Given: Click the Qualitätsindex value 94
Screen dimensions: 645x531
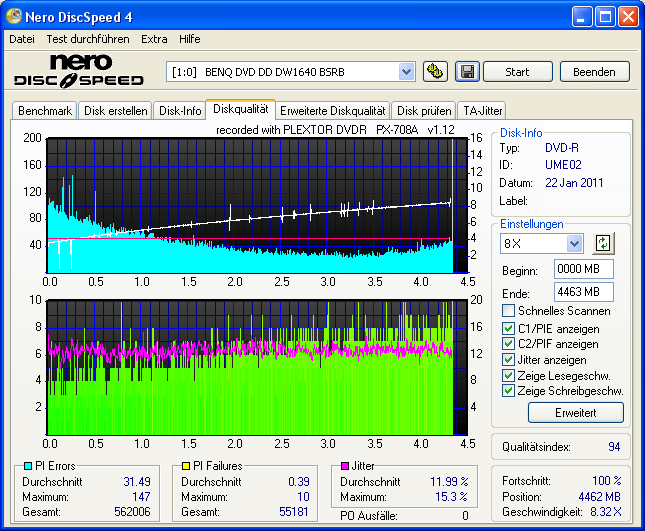Looking at the screenshot, I should pyautogui.click(x=614, y=447).
